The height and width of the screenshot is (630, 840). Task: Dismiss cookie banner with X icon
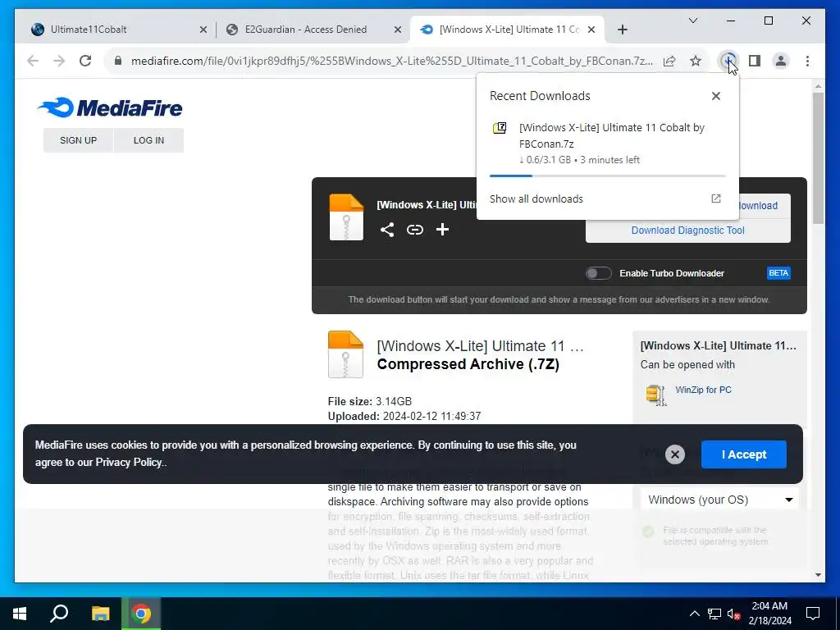click(675, 454)
